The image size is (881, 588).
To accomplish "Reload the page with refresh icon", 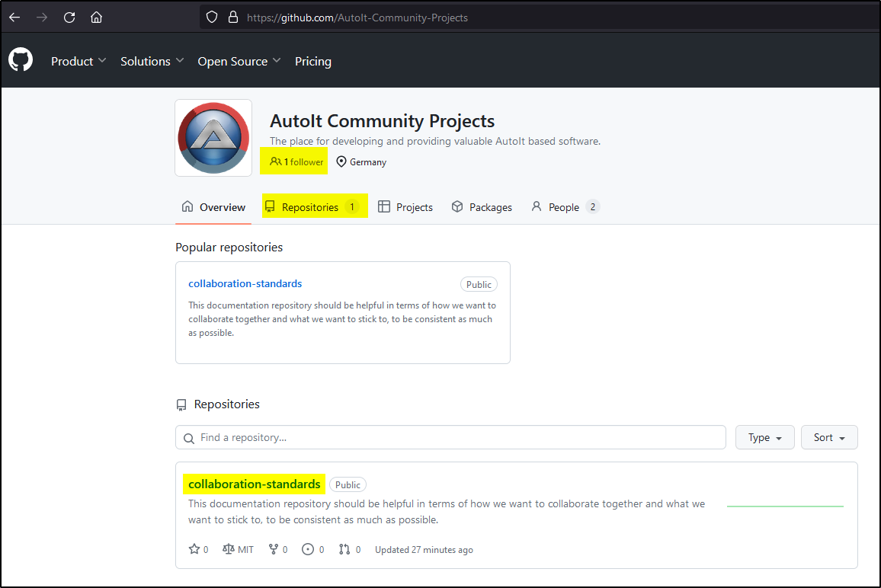I will [69, 18].
